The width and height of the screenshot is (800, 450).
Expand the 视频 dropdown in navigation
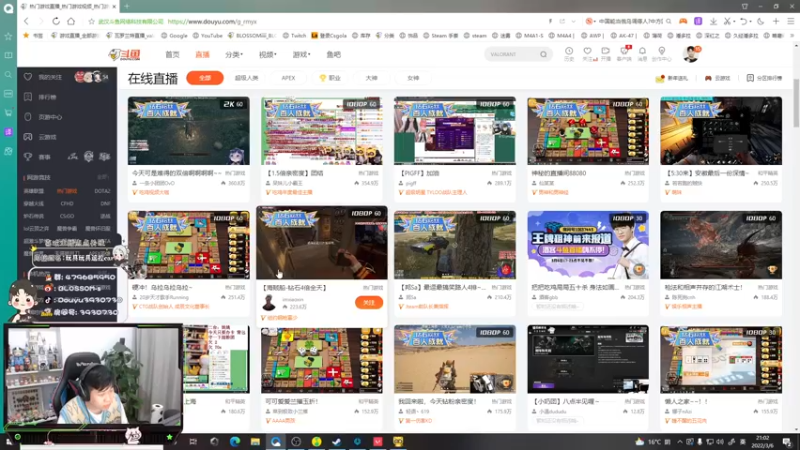pos(267,54)
